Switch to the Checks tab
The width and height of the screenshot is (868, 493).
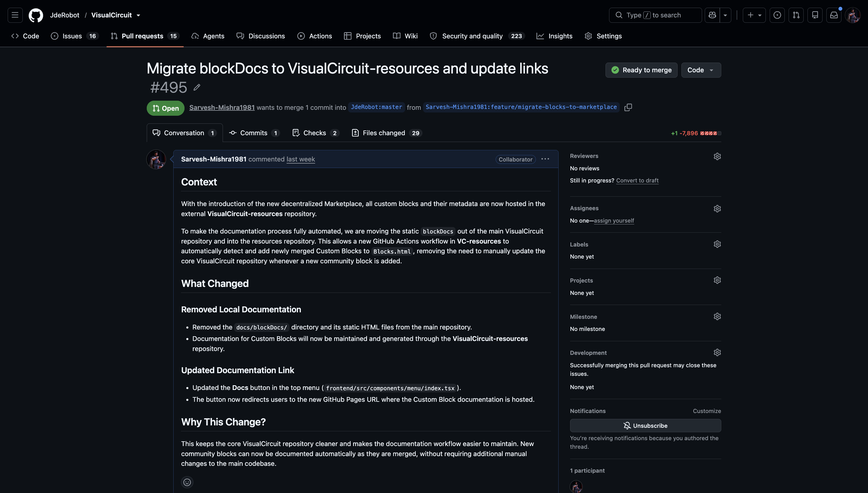point(315,133)
